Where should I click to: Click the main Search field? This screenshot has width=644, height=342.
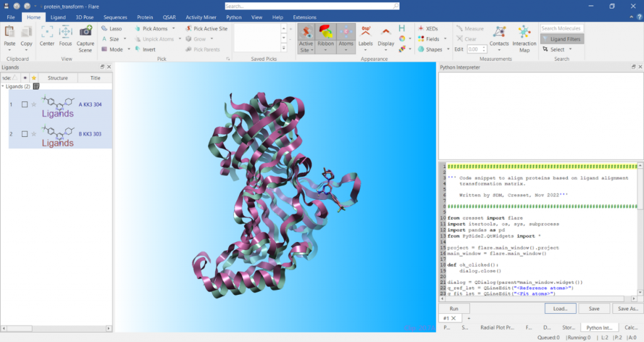point(312,6)
